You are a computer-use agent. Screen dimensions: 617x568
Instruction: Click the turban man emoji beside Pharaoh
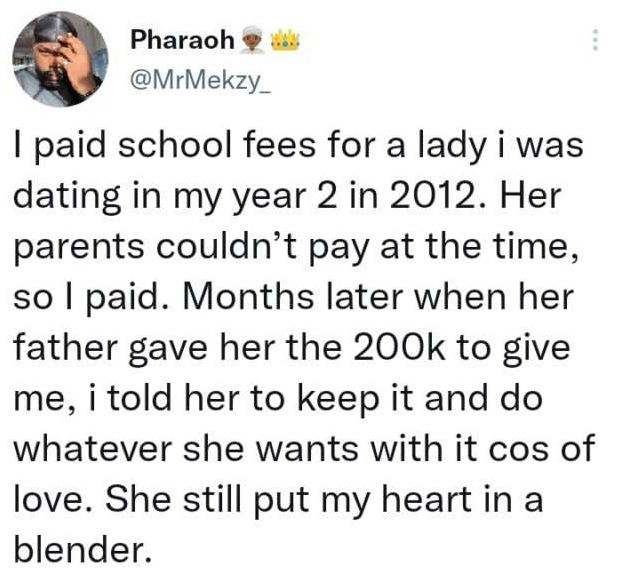coord(251,40)
